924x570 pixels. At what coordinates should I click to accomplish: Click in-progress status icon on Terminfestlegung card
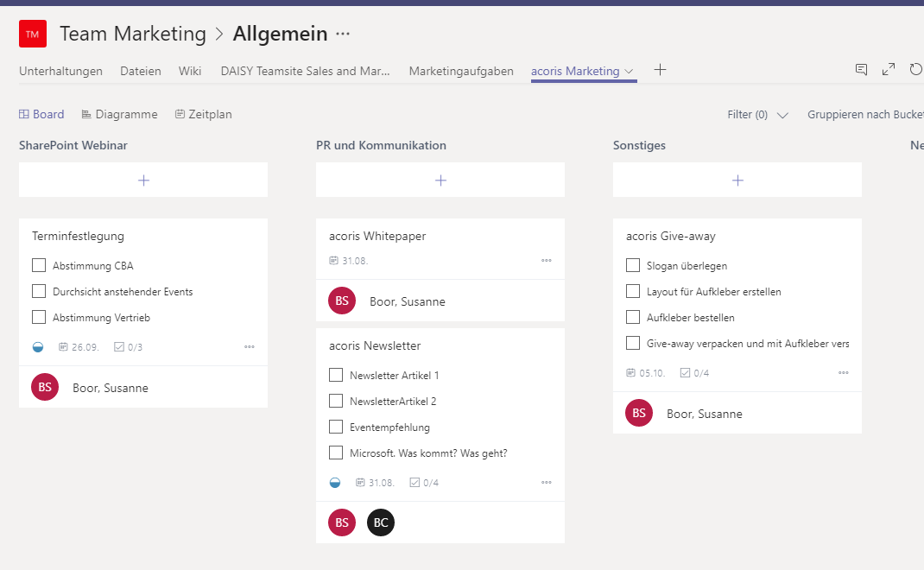38,347
